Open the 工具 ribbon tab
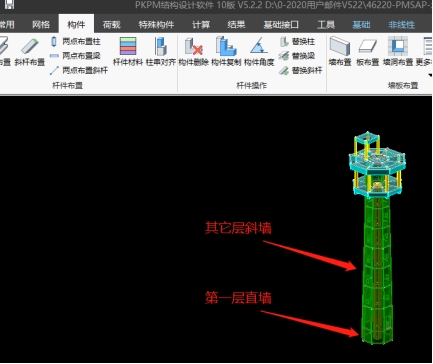 [x=326, y=25]
